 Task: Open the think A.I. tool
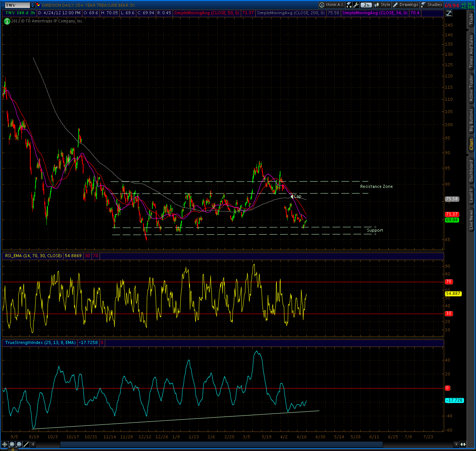[331, 5]
